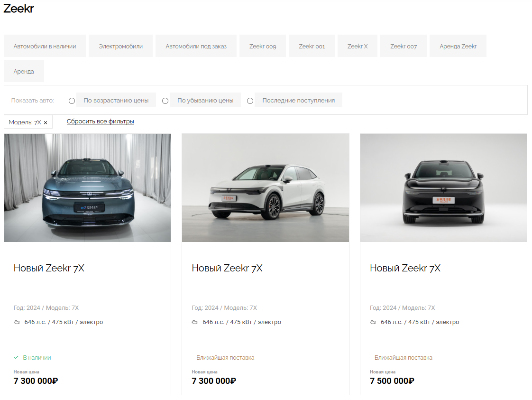532x400 pixels.
Task: Open the Автомобили в наличии tab
Action: click(45, 46)
